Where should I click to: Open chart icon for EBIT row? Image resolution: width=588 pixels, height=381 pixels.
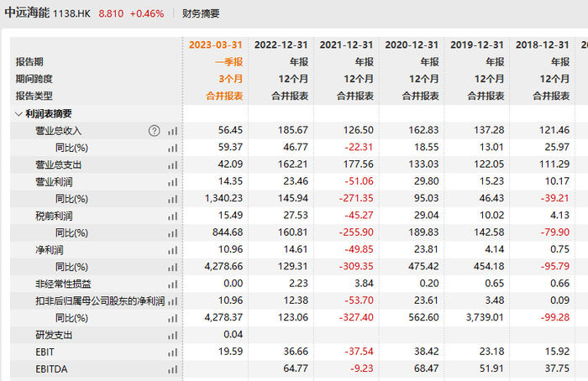tap(172, 352)
